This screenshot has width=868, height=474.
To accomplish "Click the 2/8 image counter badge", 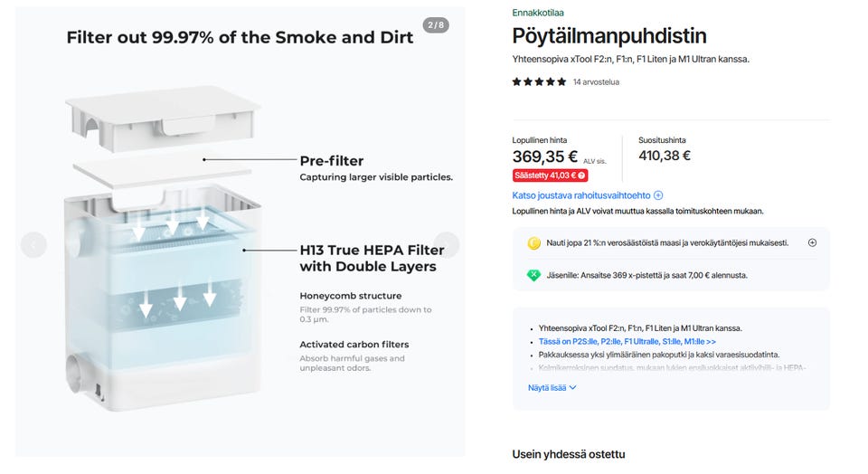I will click(x=436, y=25).
